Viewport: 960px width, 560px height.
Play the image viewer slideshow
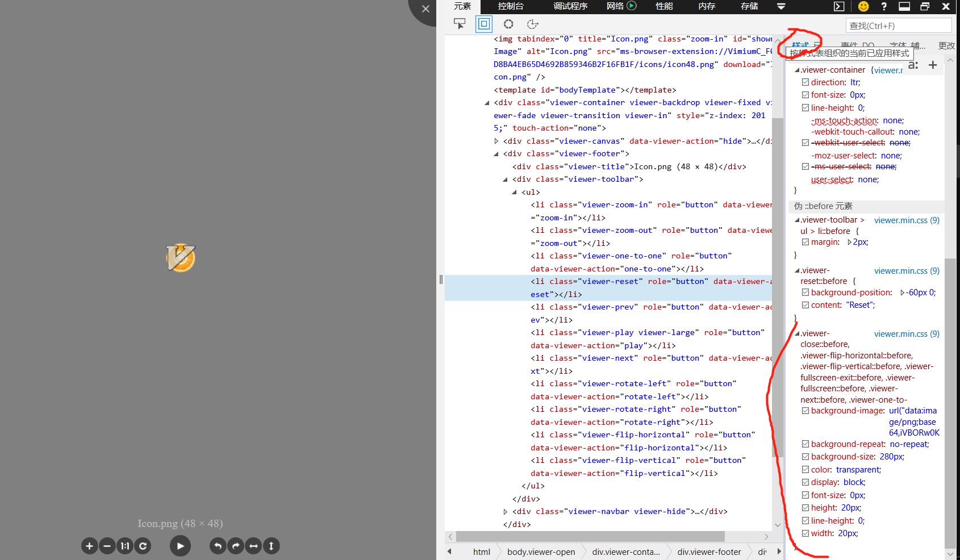(180, 546)
